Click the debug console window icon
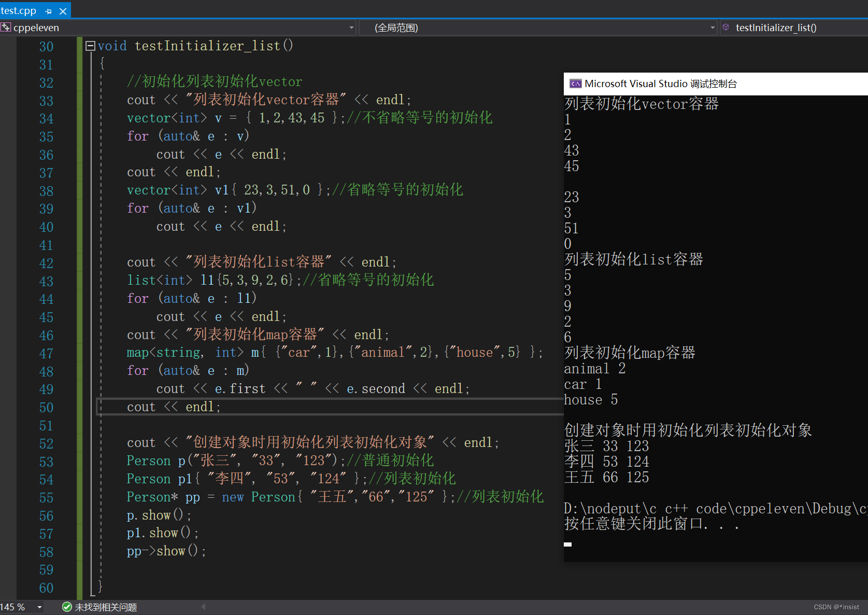The image size is (868, 615). [x=575, y=83]
